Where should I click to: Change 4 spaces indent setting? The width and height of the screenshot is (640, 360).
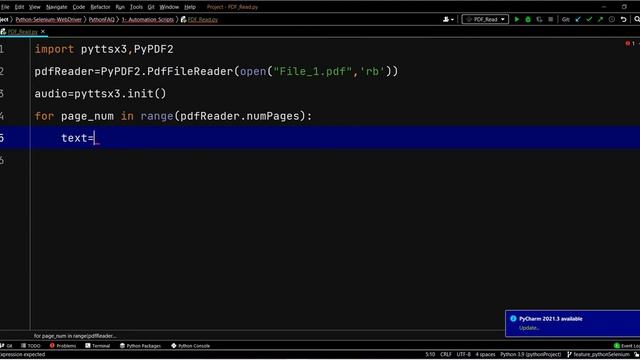tap(485, 354)
